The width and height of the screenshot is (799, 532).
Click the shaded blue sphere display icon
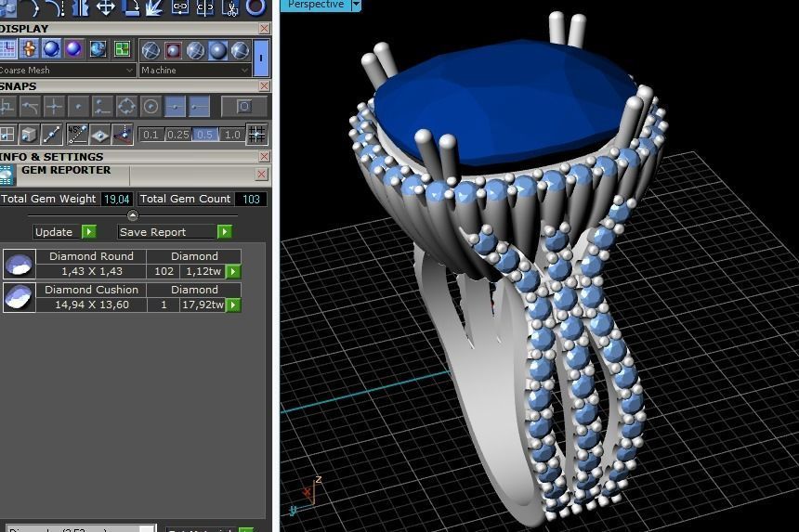pyautogui.click(x=51, y=49)
